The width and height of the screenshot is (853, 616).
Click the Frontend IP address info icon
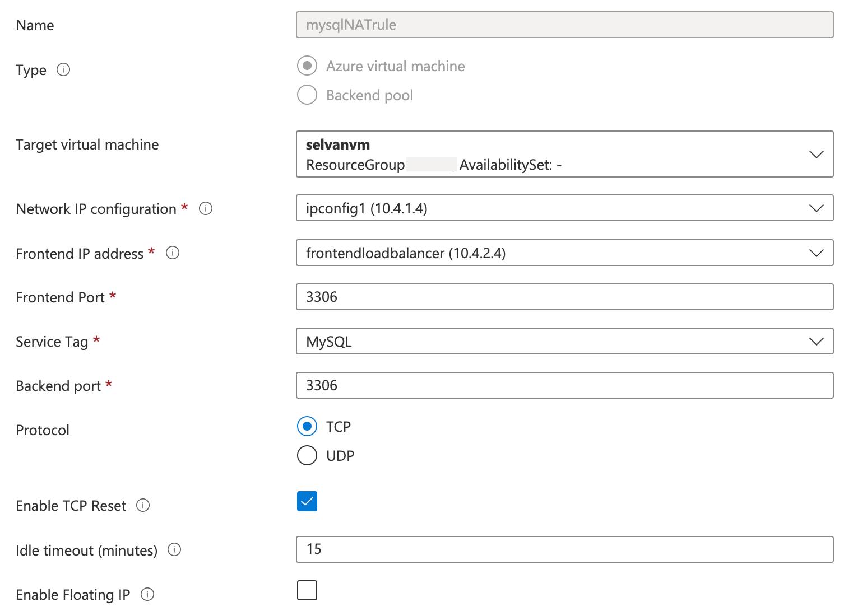click(173, 253)
